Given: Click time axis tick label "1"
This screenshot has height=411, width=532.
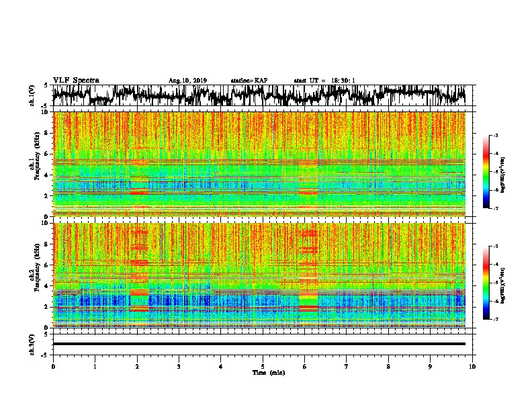Looking at the screenshot, I should click(95, 367).
